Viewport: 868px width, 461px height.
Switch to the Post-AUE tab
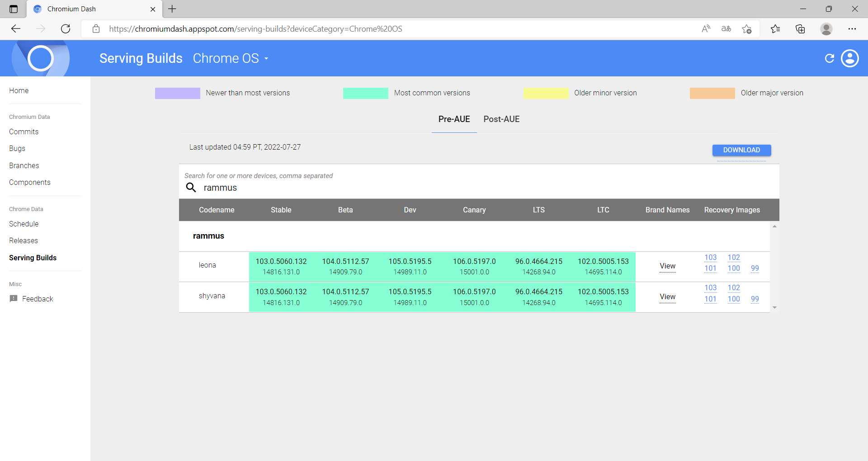point(501,119)
